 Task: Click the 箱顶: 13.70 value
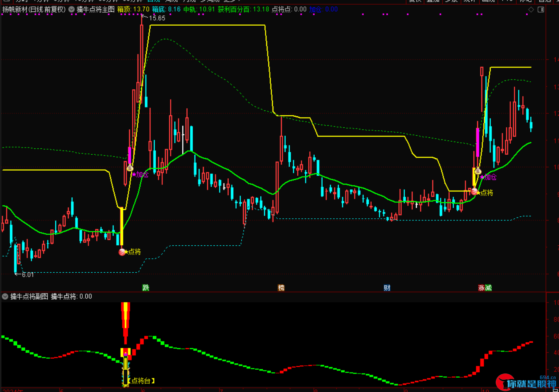pyautogui.click(x=133, y=9)
